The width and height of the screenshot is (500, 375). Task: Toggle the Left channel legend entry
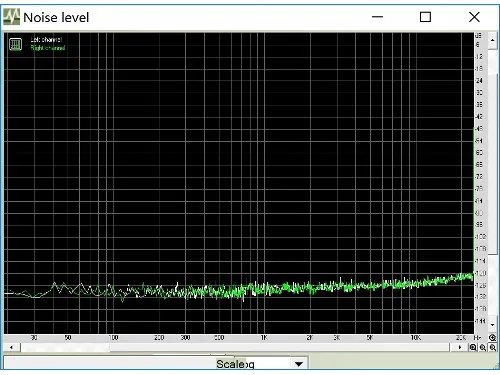click(x=46, y=39)
